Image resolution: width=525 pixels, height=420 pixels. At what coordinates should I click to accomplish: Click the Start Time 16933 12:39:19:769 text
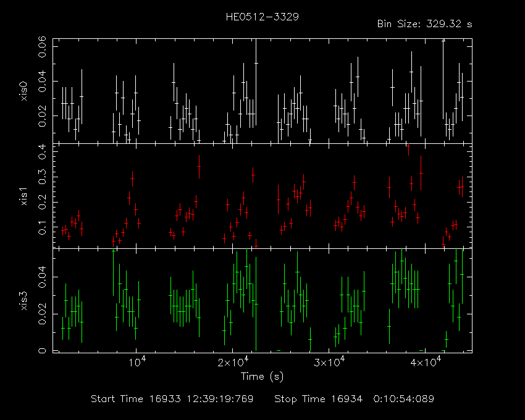172,399
